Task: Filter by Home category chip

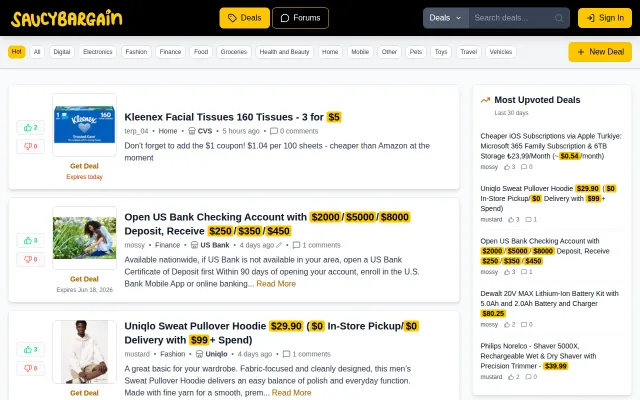Action: (x=330, y=52)
